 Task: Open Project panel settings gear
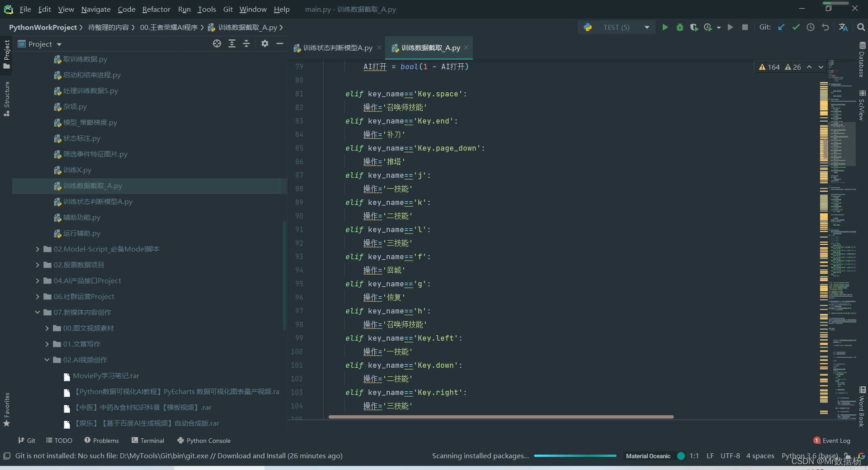point(265,43)
